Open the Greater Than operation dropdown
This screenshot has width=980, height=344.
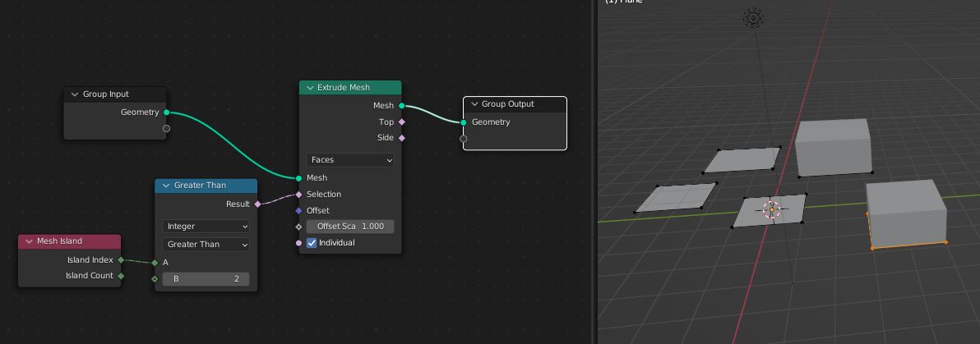tap(206, 244)
